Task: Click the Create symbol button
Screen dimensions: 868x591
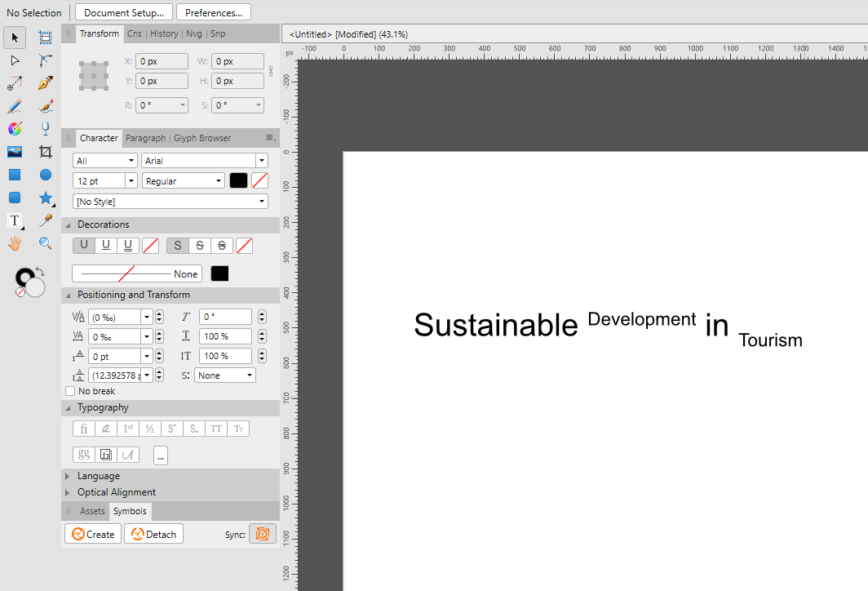Action: coord(93,534)
